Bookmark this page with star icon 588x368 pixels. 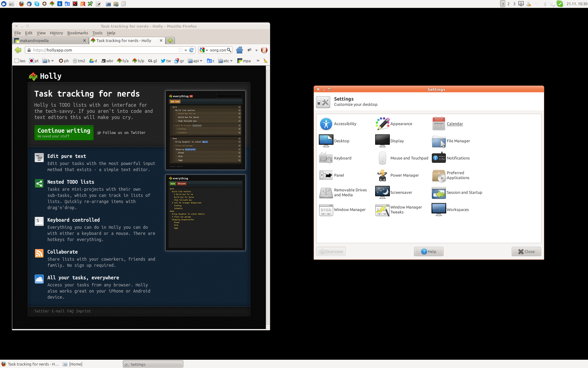pos(181,50)
